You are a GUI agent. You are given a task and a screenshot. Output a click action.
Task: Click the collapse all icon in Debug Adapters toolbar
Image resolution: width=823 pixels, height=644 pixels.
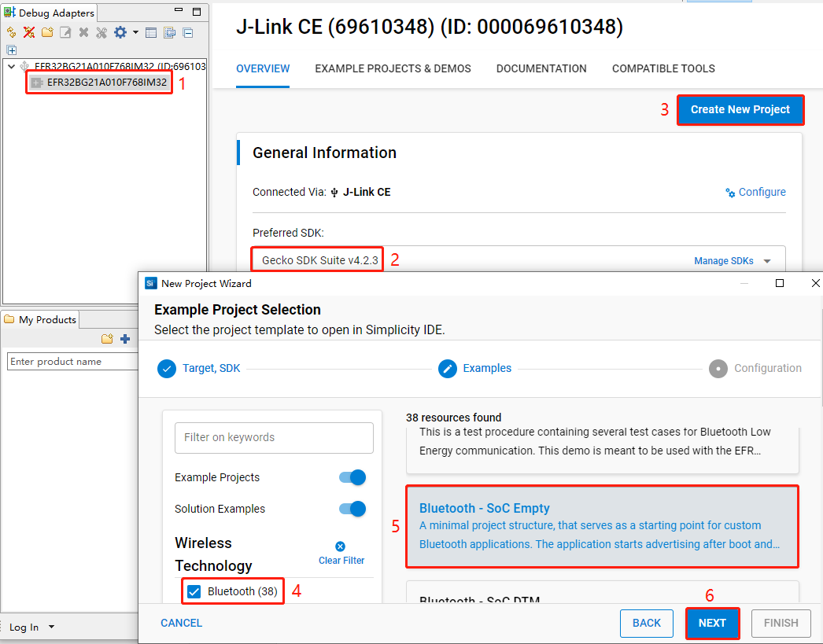click(187, 32)
